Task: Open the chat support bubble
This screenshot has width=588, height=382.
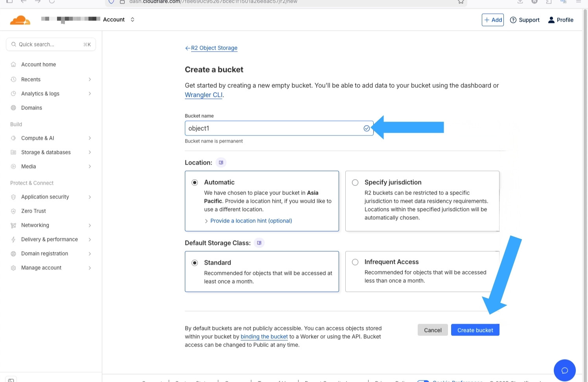Action: coord(565,370)
